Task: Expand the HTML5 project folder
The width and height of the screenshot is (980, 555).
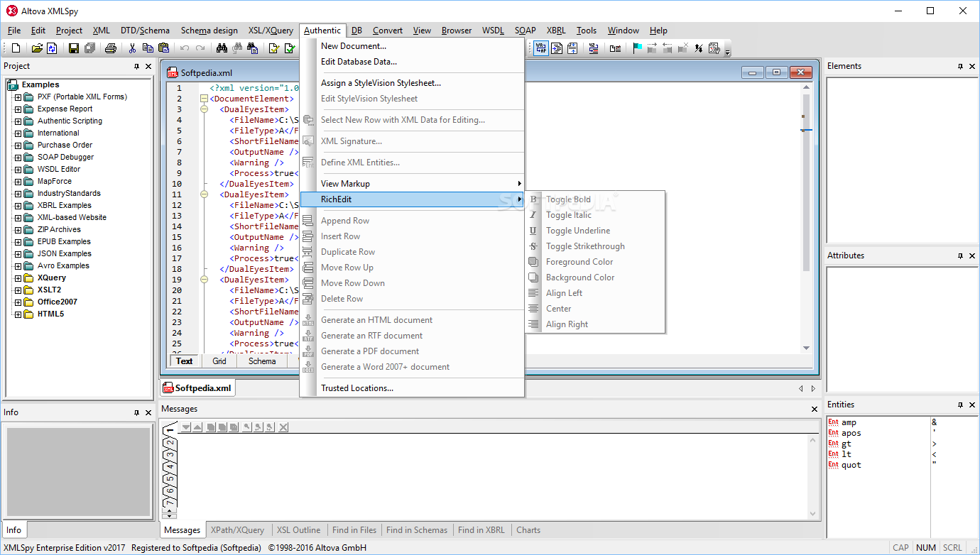Action: coord(18,314)
